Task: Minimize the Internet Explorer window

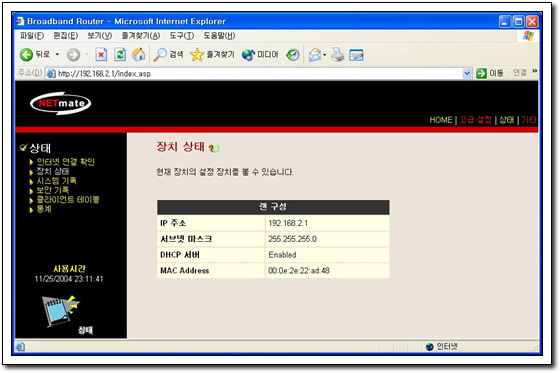Action: point(505,22)
